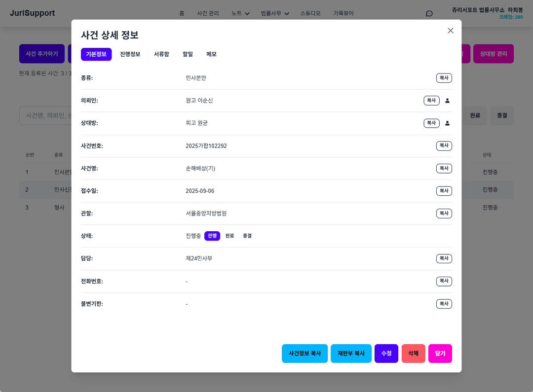Copy the case number 2025가합102292 with 복사

click(x=444, y=145)
